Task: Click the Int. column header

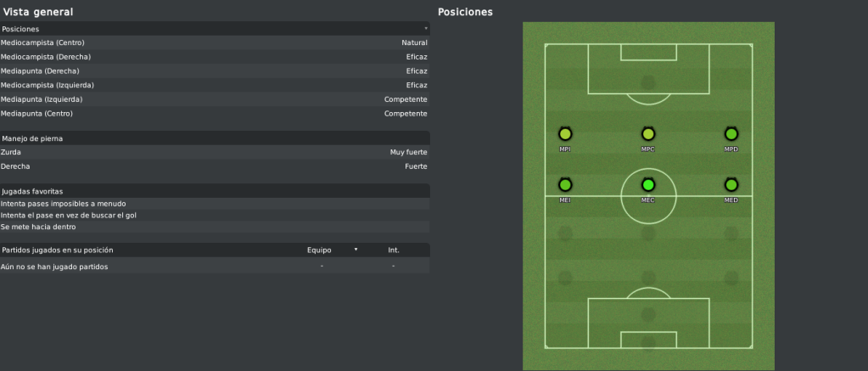Action: point(394,250)
